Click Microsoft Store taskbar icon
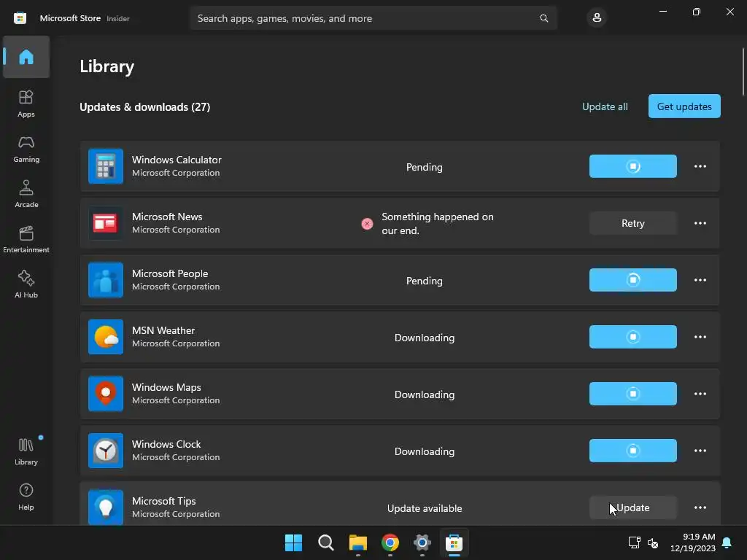The height and width of the screenshot is (560, 747). (454, 542)
